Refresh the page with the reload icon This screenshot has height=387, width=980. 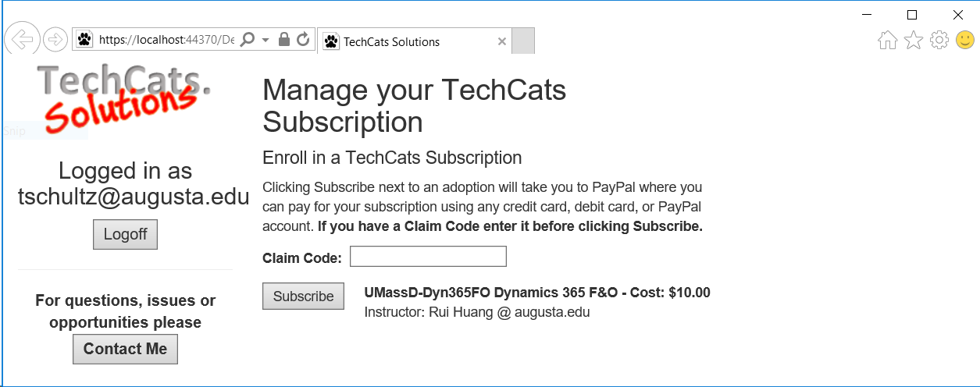click(x=304, y=39)
